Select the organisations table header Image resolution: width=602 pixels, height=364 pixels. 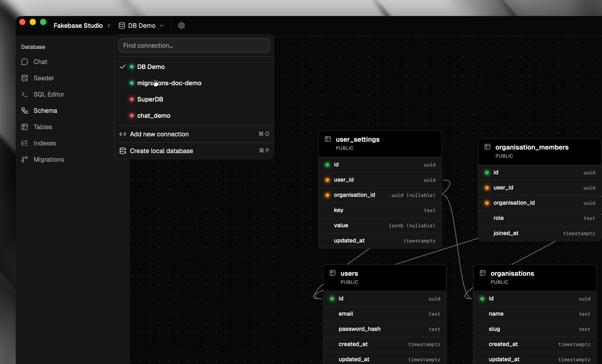(535, 278)
